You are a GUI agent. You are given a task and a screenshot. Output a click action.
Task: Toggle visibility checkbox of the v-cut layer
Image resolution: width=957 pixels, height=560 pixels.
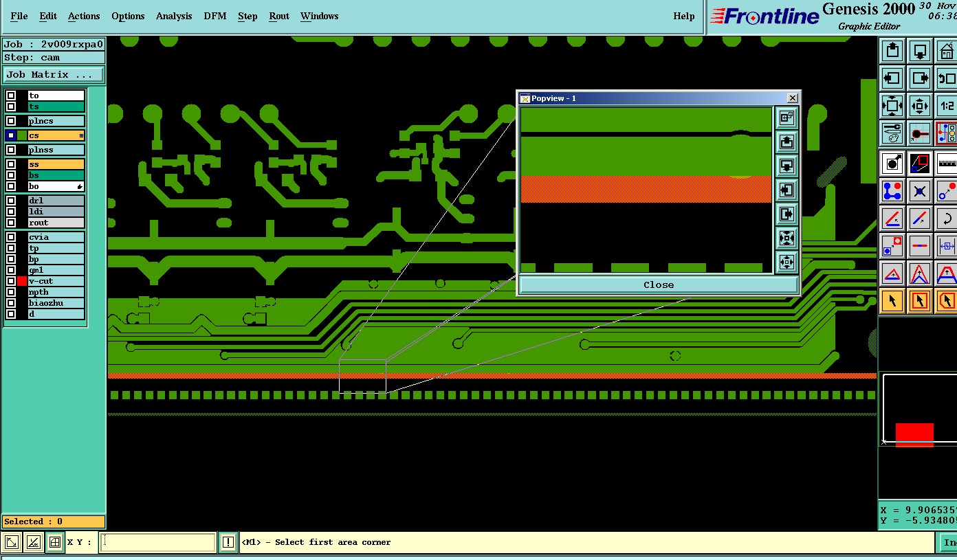point(11,281)
